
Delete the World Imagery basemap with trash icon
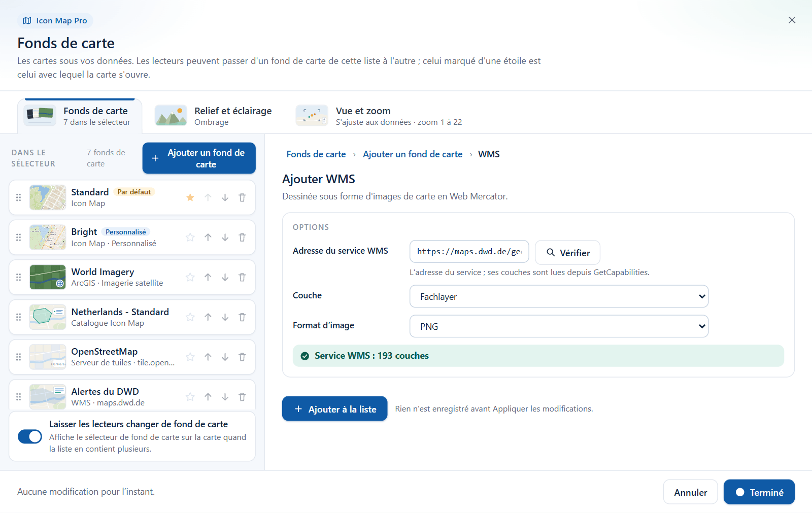[242, 277]
